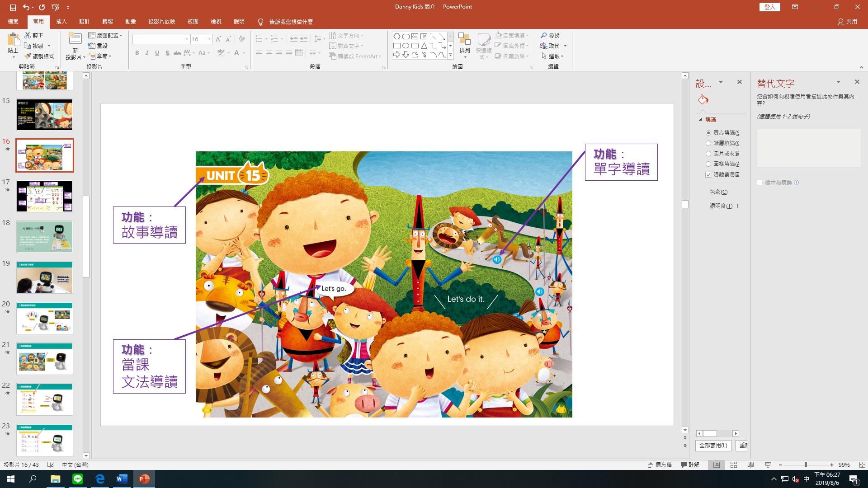The height and width of the screenshot is (488, 868).
Task: Start the slideshow from the status bar
Action: pos(768,465)
